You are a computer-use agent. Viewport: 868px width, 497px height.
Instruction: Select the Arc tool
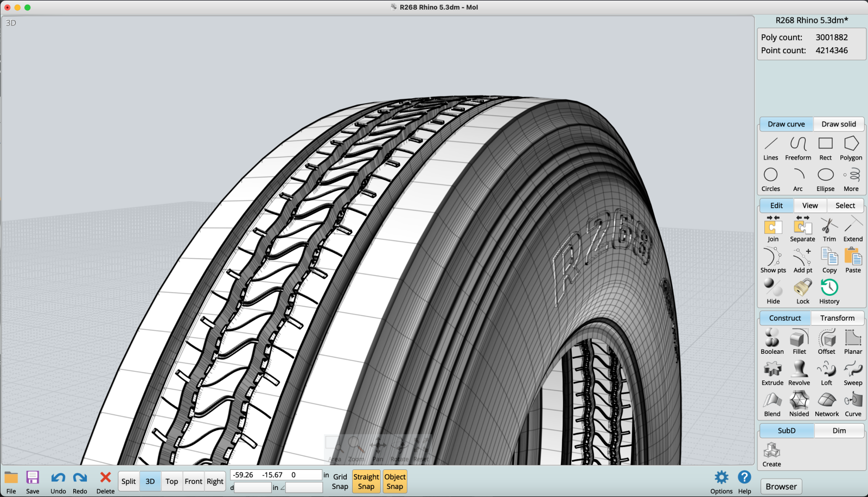tap(798, 180)
